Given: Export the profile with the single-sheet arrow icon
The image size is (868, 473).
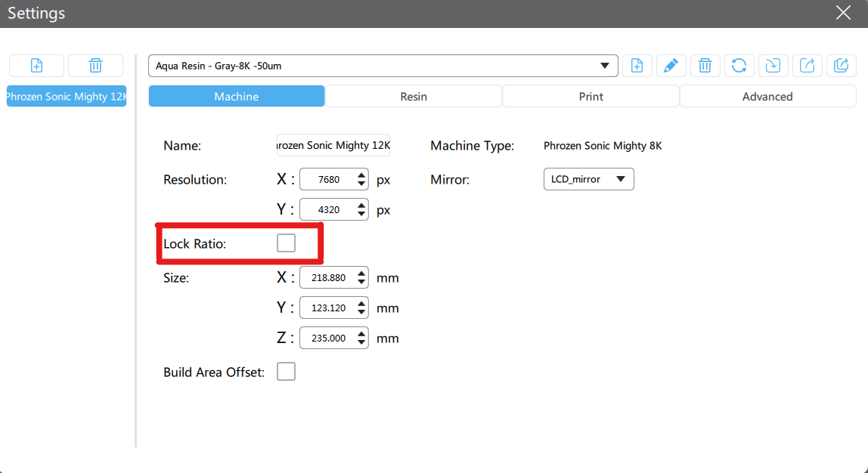Looking at the screenshot, I should [x=807, y=66].
